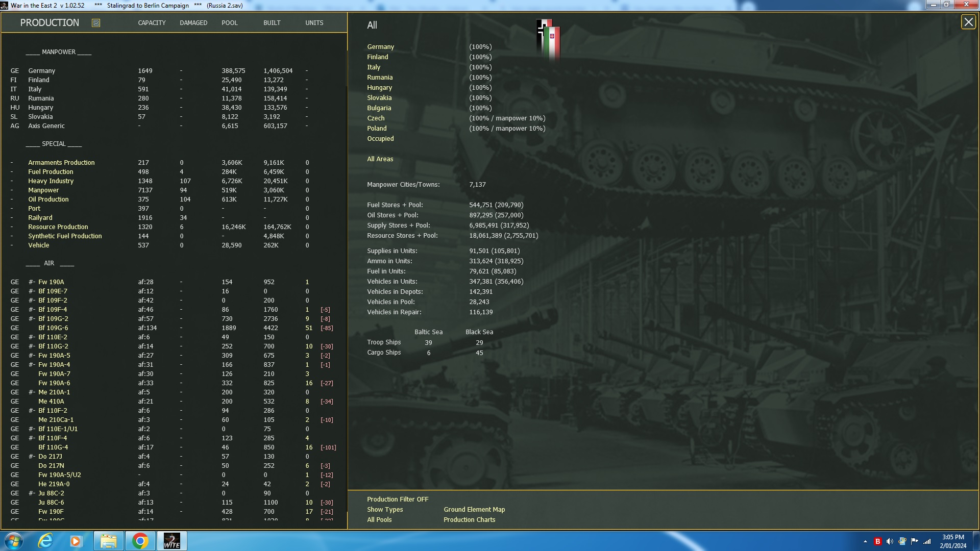Open Production Charts
The width and height of the screenshot is (980, 551).
(x=469, y=519)
